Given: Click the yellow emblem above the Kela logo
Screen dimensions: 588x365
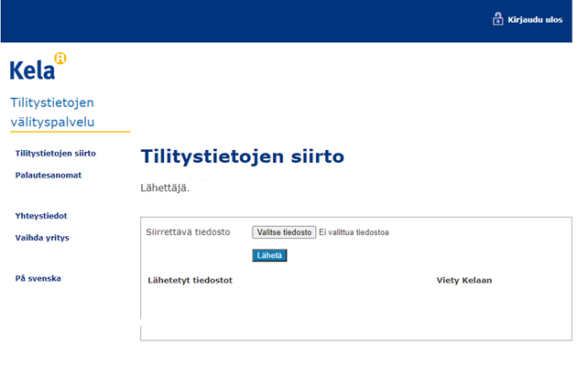Looking at the screenshot, I should point(60,58).
